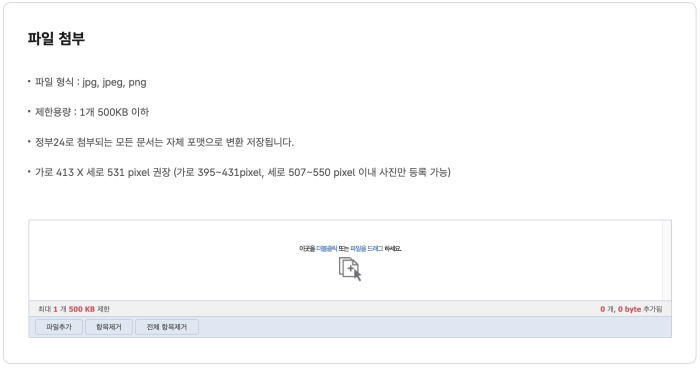700x368 pixels.
Task: Click the add-file document icon with cursor
Action: (x=350, y=269)
